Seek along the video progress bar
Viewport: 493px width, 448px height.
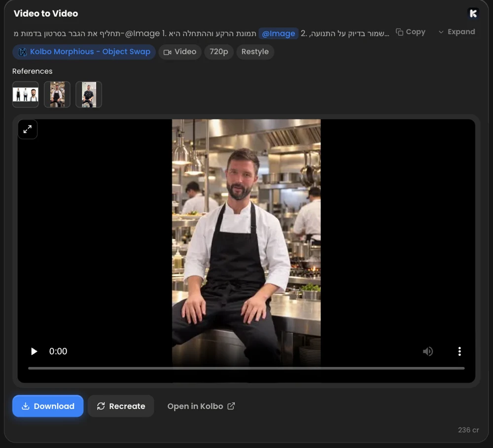coord(246,368)
